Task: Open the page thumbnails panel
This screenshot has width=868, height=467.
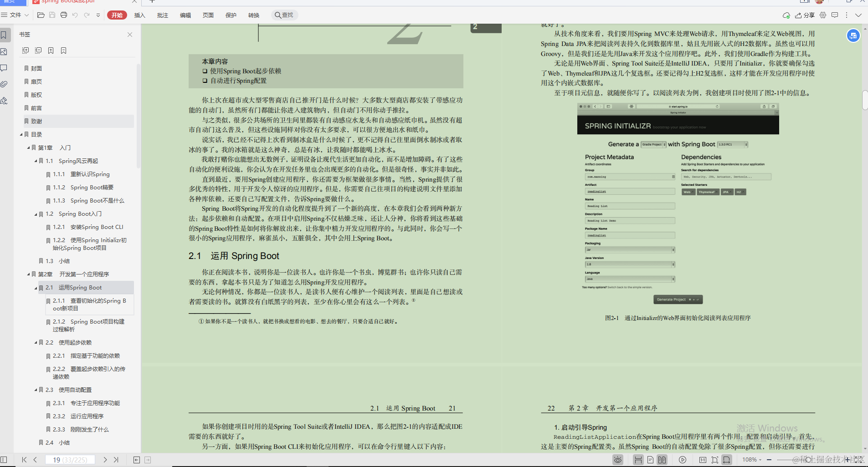Action: 4,51
